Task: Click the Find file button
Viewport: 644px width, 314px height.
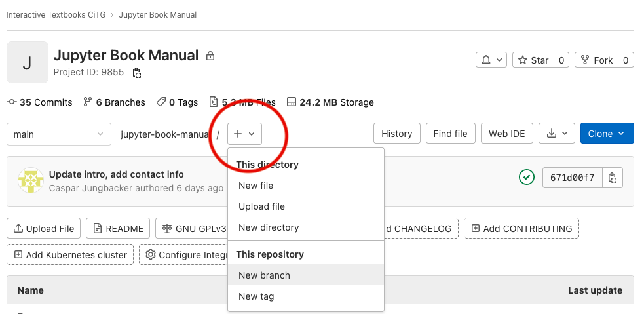Action: pos(451,134)
